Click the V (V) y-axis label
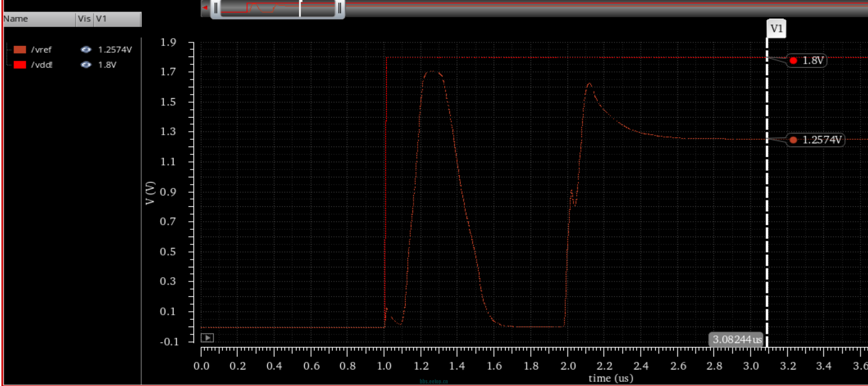 coord(150,193)
